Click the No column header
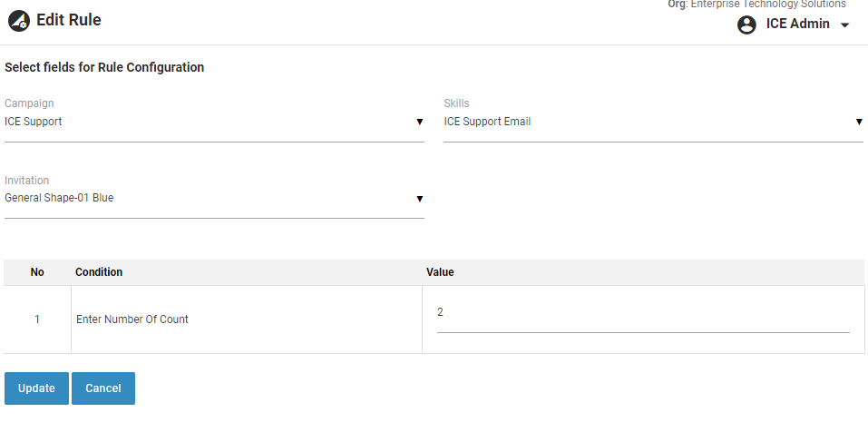 37,272
